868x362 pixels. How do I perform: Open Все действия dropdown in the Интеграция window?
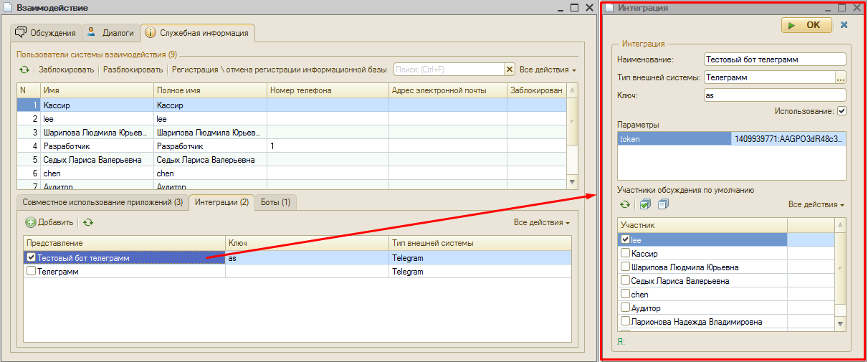tap(816, 205)
